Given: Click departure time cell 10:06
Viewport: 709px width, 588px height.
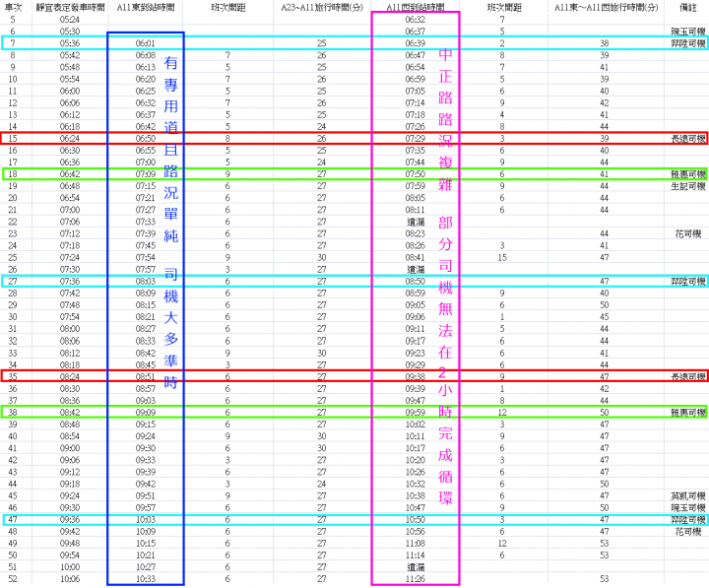Looking at the screenshot, I should [70, 579].
